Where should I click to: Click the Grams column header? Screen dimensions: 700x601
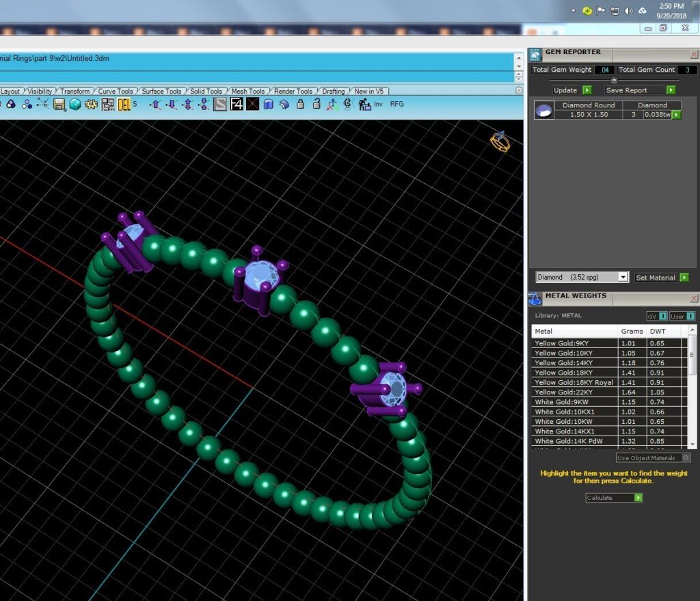[632, 332]
